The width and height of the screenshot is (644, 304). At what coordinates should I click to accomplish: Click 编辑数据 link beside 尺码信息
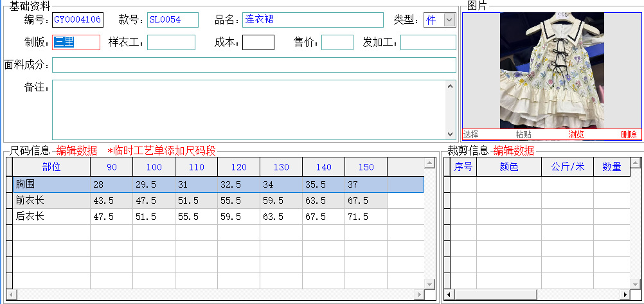(x=76, y=151)
